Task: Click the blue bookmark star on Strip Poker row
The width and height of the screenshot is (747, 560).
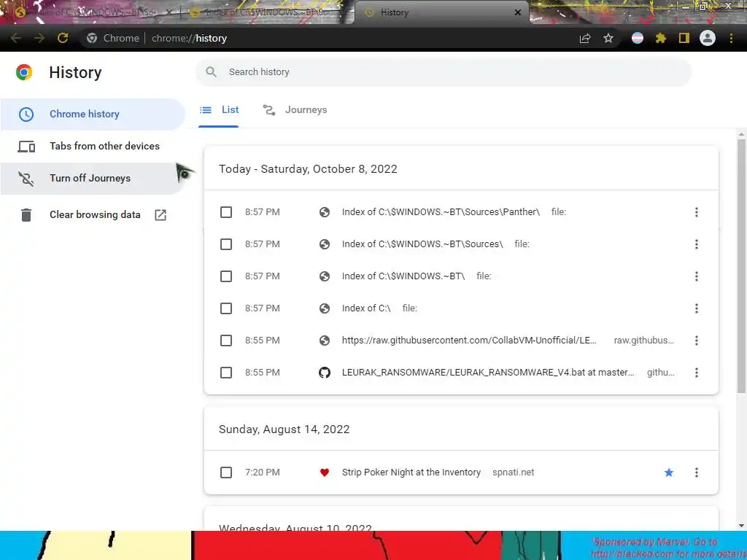Action: click(669, 472)
